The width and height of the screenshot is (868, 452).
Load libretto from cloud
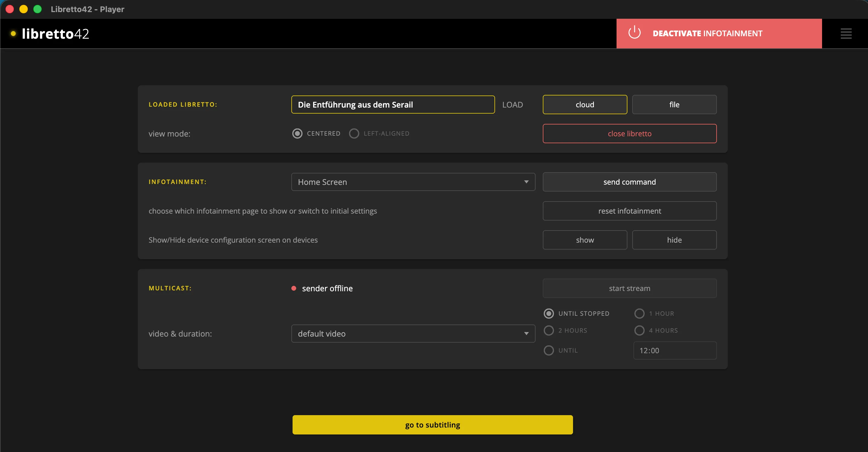click(585, 105)
